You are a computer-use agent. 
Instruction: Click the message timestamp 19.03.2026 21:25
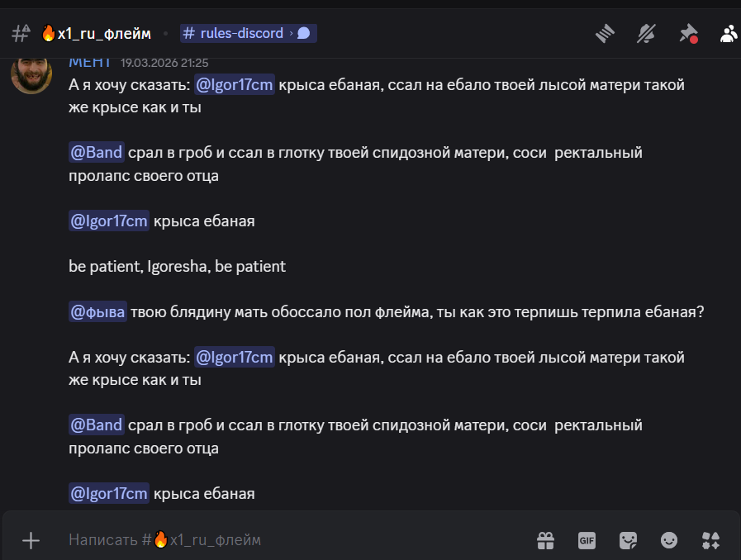click(164, 62)
